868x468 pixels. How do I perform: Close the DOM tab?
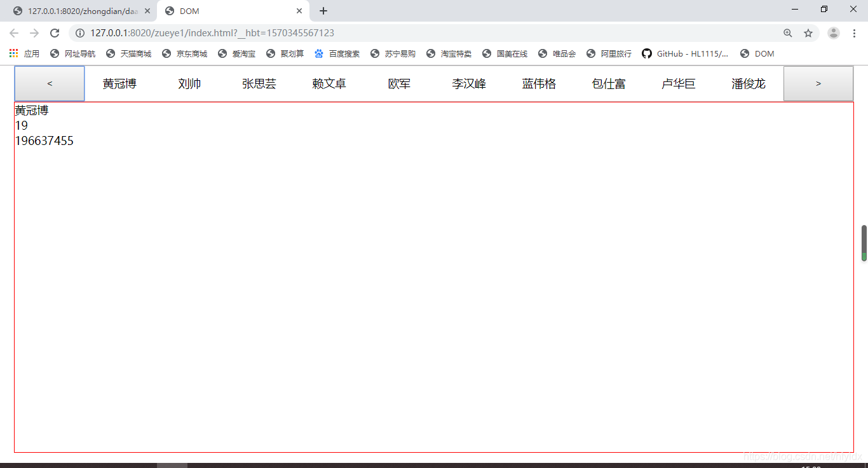299,11
